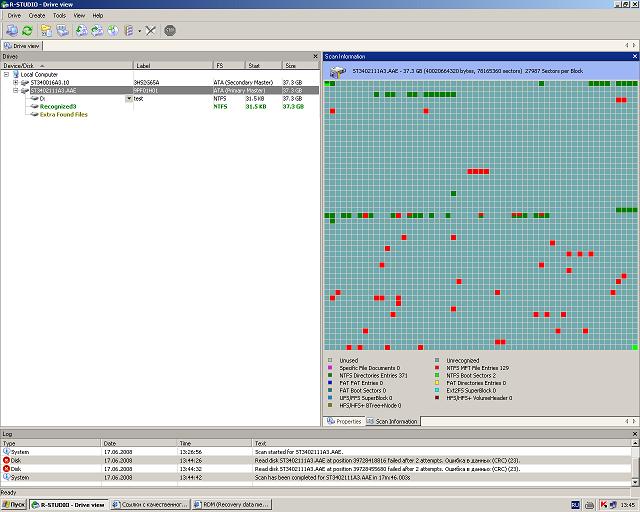Image resolution: width=640 pixels, height=512 pixels.
Task: Switch to the ROM-Recovery data taskbar window
Action: 232,505
